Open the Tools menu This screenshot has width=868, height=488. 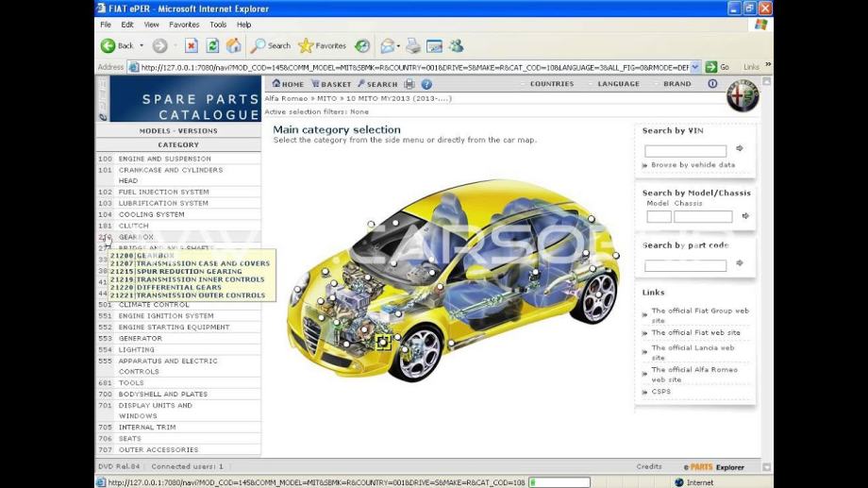tap(218, 25)
